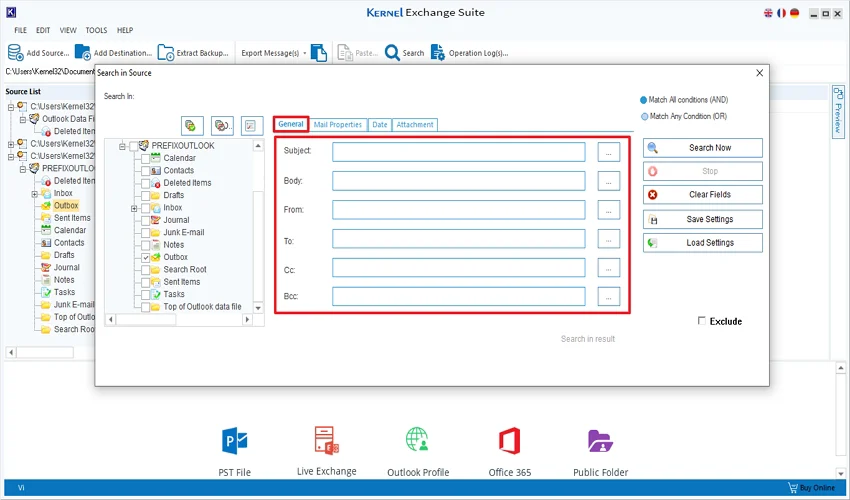This screenshot has width=850, height=500.
Task: Check the Calendar folder checkbox in dialog
Action: tap(145, 158)
